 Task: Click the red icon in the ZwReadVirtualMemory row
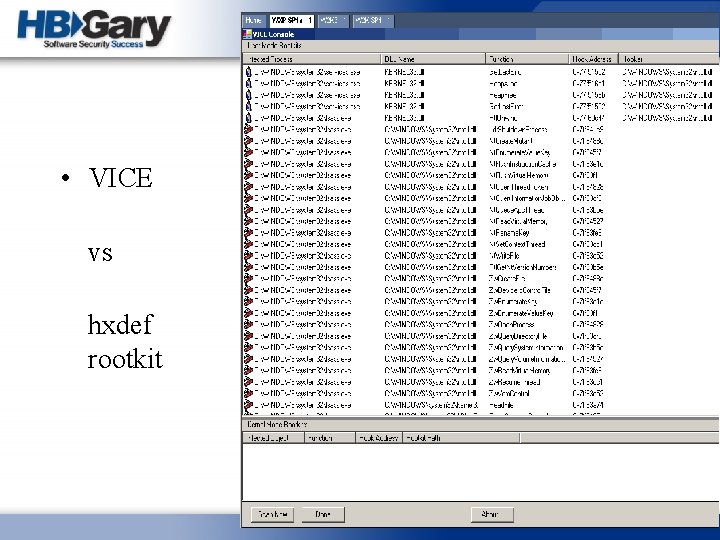click(248, 371)
